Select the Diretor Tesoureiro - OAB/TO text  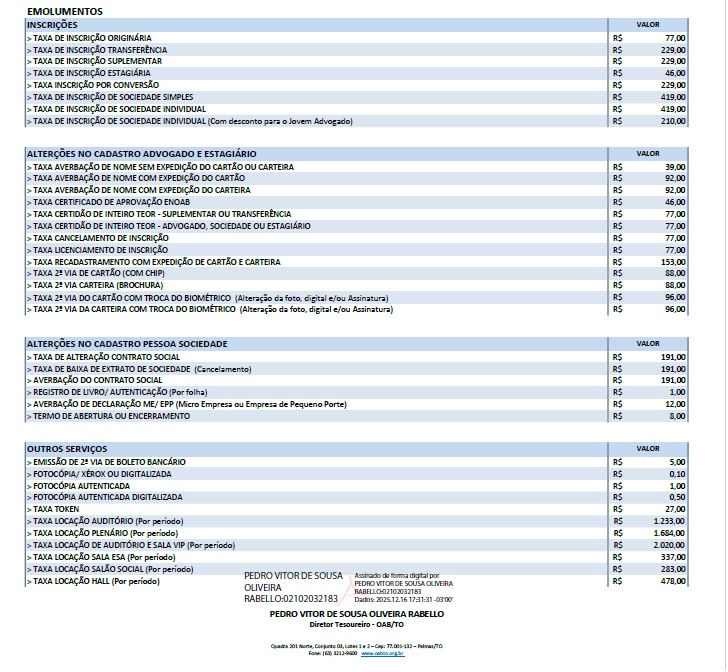pos(357,624)
